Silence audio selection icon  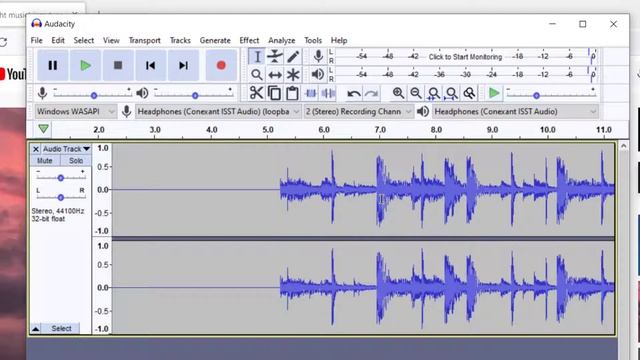point(328,93)
